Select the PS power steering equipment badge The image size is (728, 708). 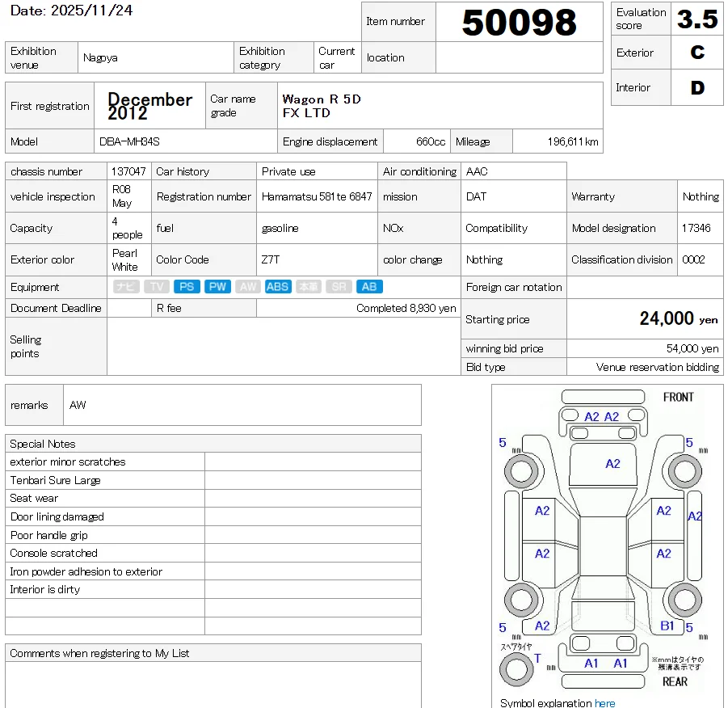click(x=187, y=286)
